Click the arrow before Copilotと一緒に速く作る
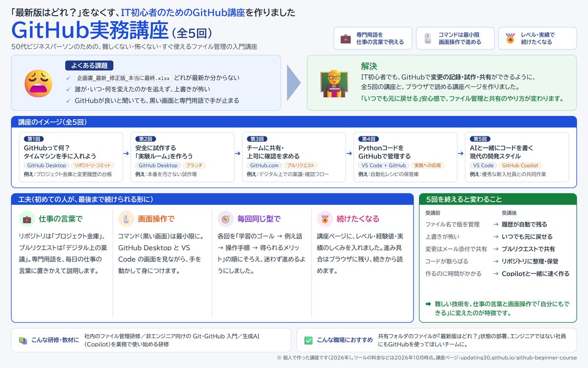The height and width of the screenshot is (368, 588). click(x=496, y=274)
